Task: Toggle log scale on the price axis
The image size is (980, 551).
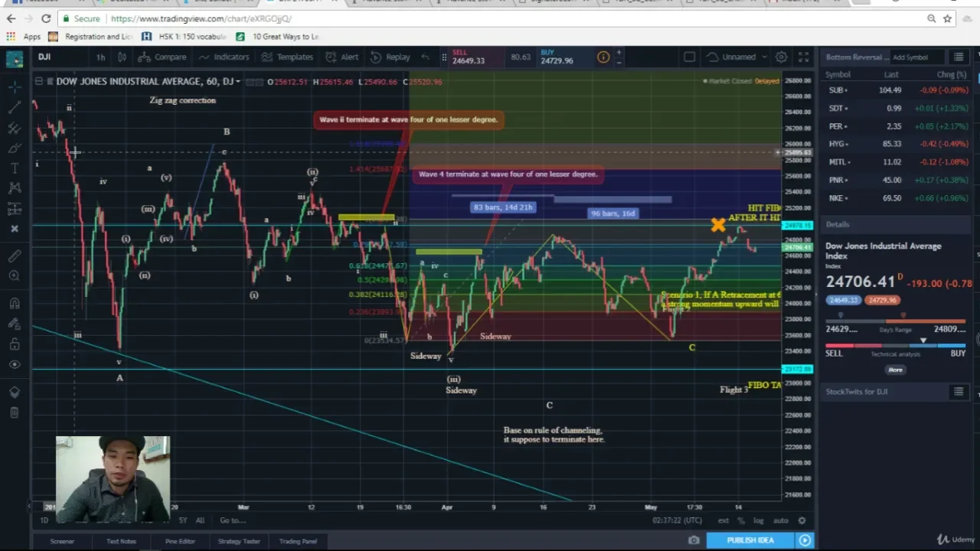Action: (x=758, y=520)
